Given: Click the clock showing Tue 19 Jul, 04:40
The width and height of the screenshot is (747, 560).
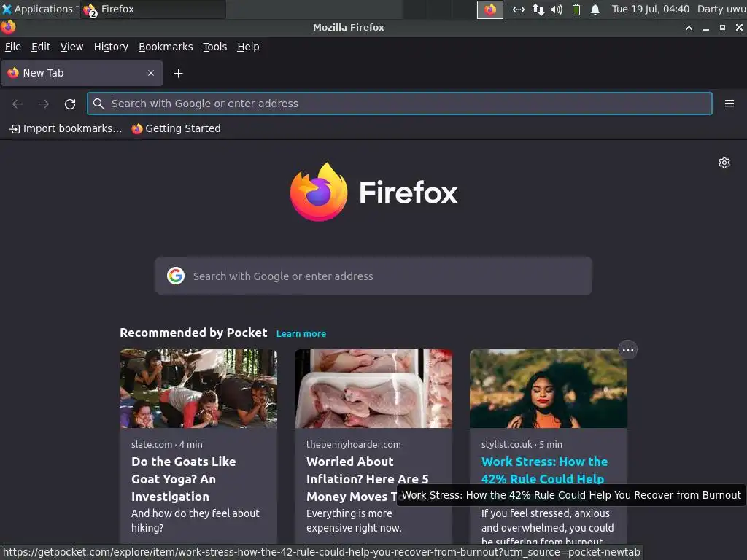Looking at the screenshot, I should point(650,9).
